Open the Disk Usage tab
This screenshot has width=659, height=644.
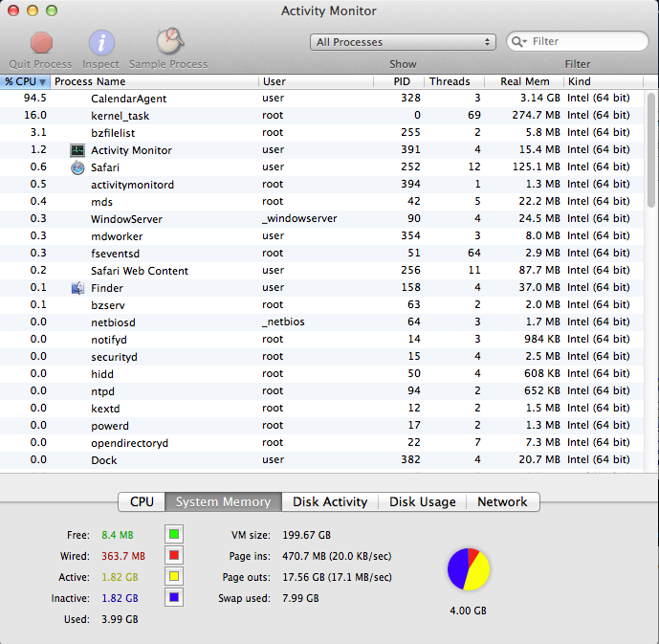coord(423,502)
